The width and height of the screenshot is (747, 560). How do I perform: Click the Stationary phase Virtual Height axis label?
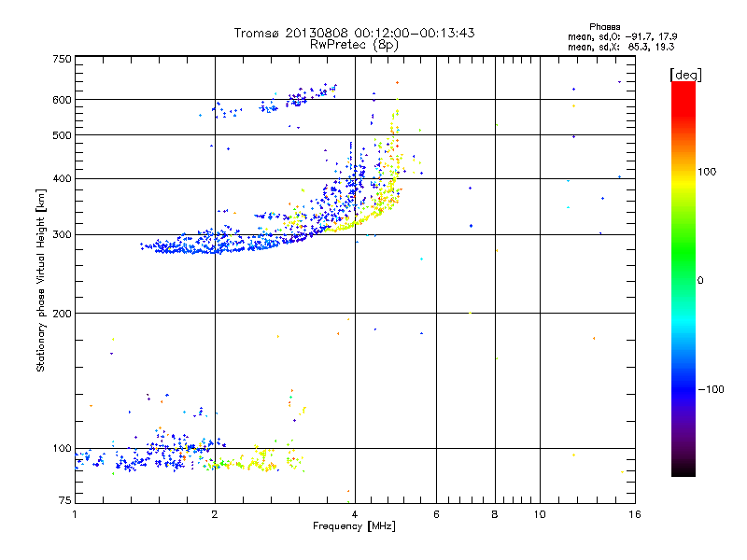tap(41, 280)
